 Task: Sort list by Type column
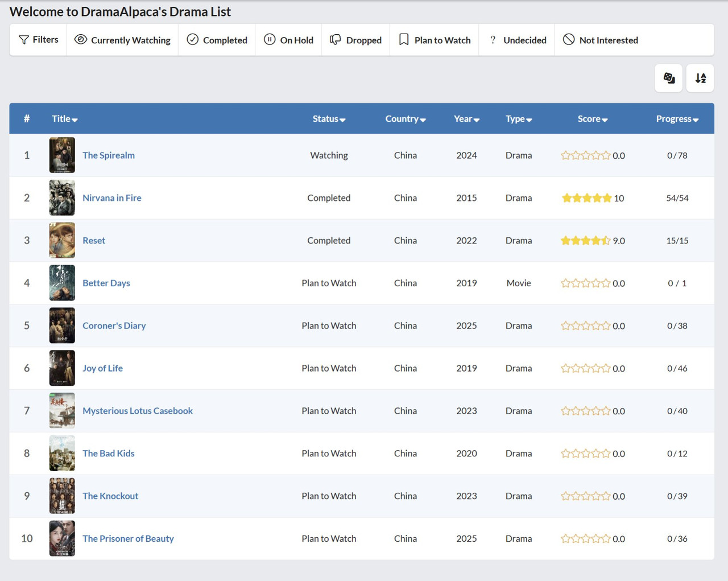(x=519, y=119)
